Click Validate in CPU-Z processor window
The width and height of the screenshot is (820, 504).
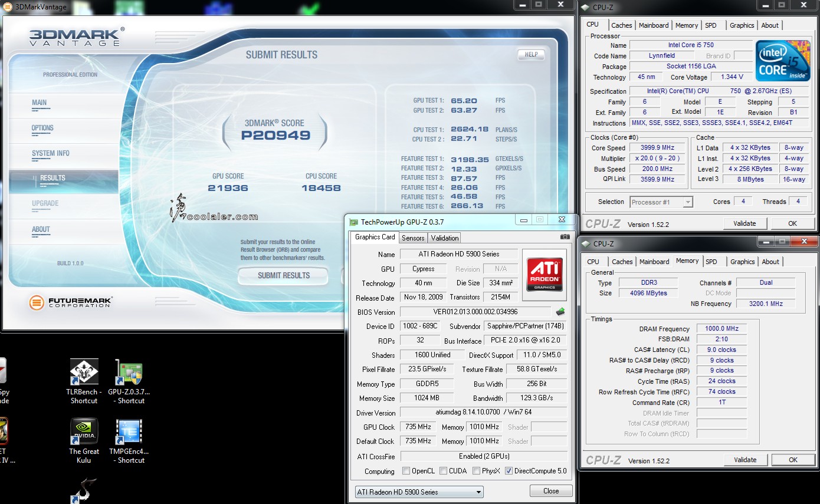click(744, 223)
